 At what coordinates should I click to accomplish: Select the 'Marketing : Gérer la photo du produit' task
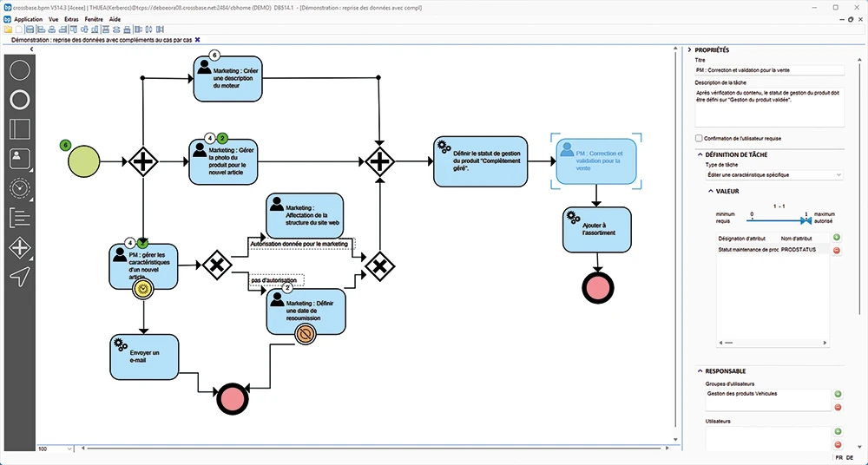[224, 162]
